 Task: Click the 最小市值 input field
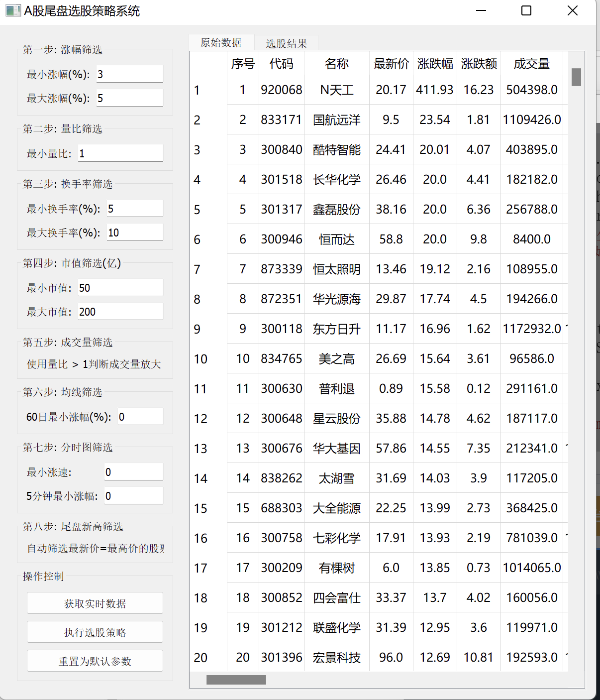[120, 288]
